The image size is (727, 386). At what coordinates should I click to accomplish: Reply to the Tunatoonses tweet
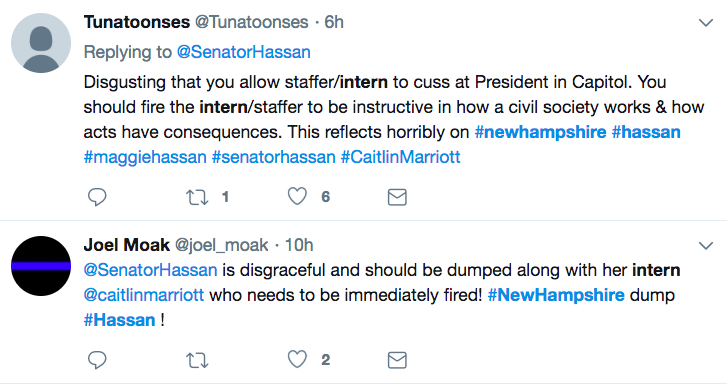click(97, 197)
